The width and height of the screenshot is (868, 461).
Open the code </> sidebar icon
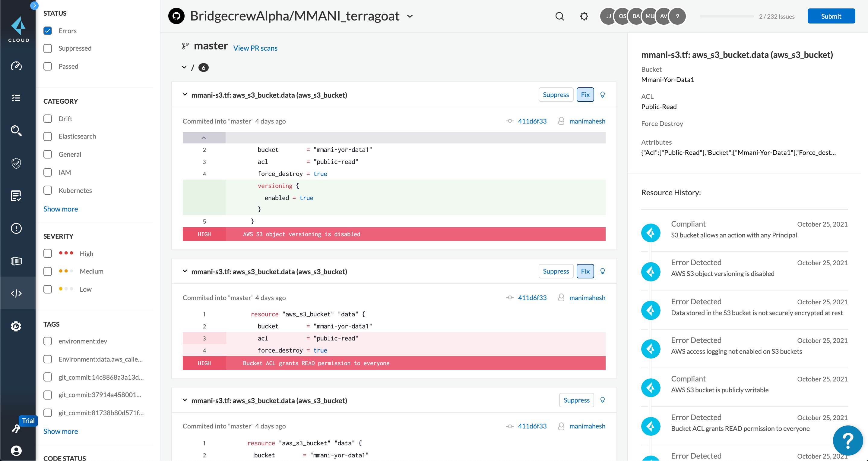point(16,293)
